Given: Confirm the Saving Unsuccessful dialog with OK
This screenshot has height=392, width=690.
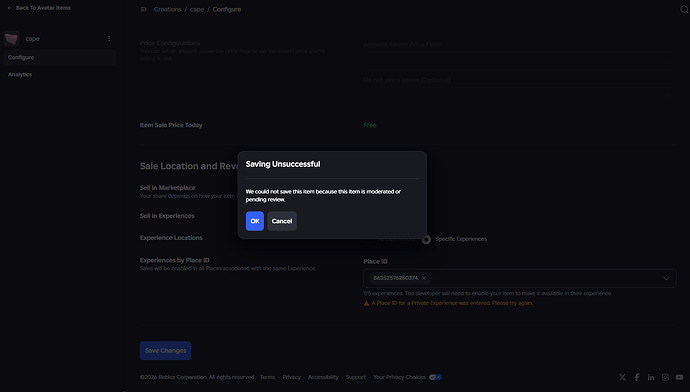Looking at the screenshot, I should 255,221.
